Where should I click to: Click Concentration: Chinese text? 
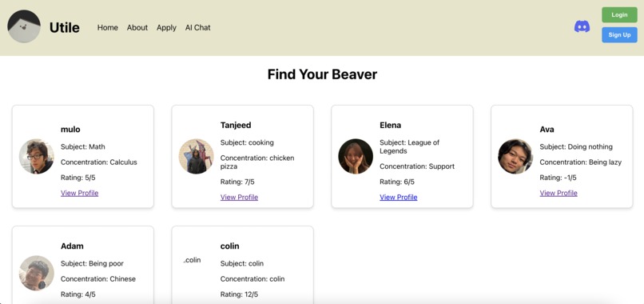tap(98, 279)
